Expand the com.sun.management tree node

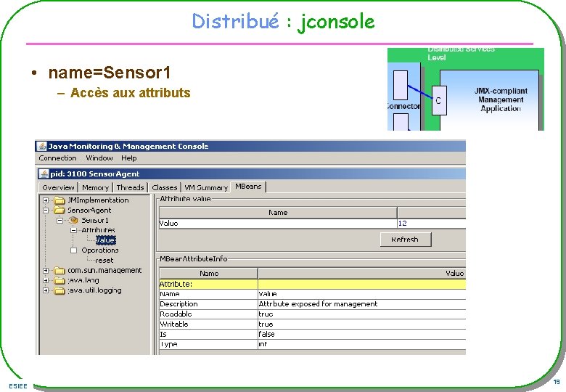46,270
